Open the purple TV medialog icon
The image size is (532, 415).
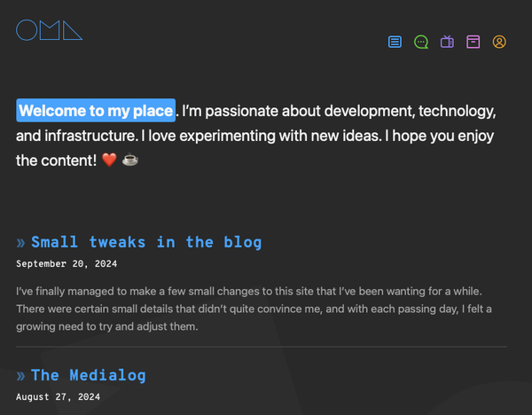click(447, 42)
